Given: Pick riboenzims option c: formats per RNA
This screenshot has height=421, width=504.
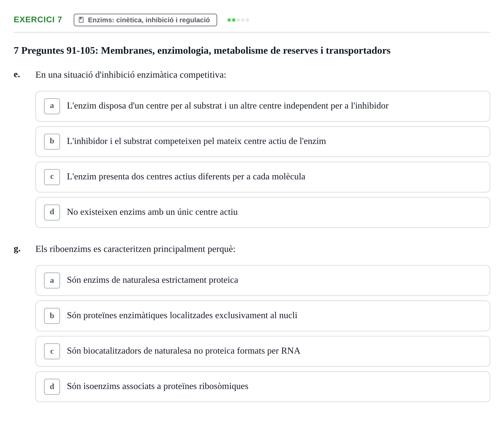Looking at the screenshot, I should pos(263,351).
